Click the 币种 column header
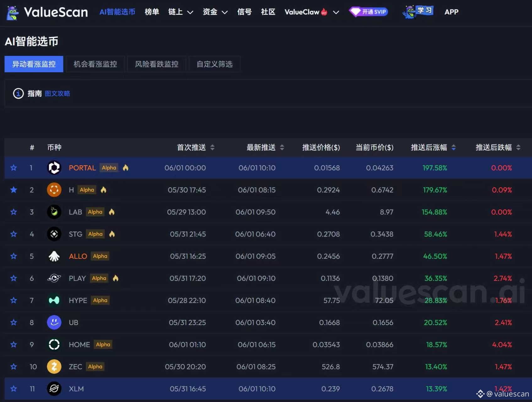Image resolution: width=532 pixels, height=402 pixels. click(54, 147)
